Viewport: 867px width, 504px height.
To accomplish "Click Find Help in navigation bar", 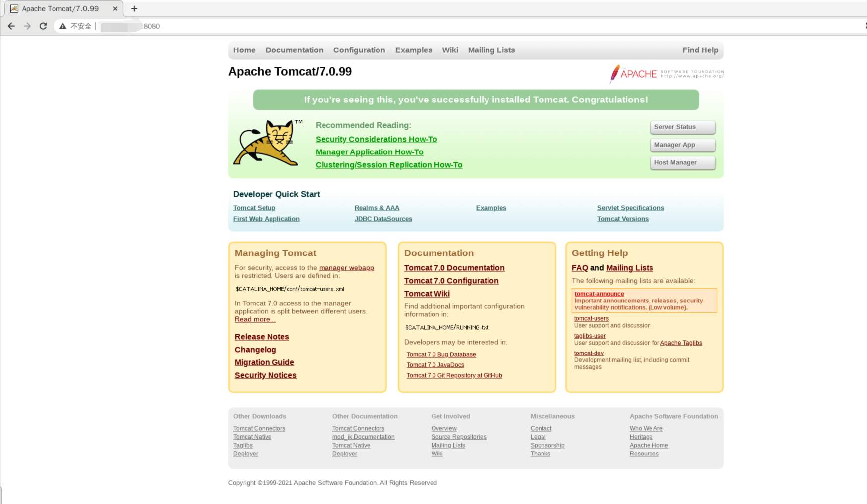I will [x=701, y=50].
